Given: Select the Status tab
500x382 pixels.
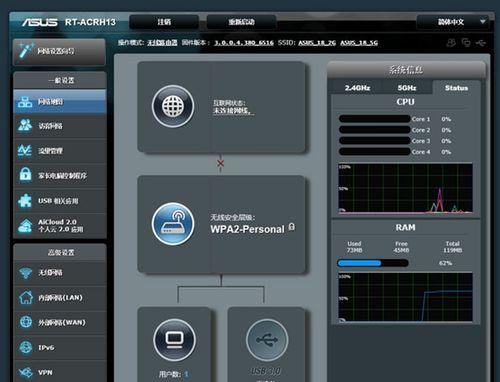Looking at the screenshot, I should [456, 88].
